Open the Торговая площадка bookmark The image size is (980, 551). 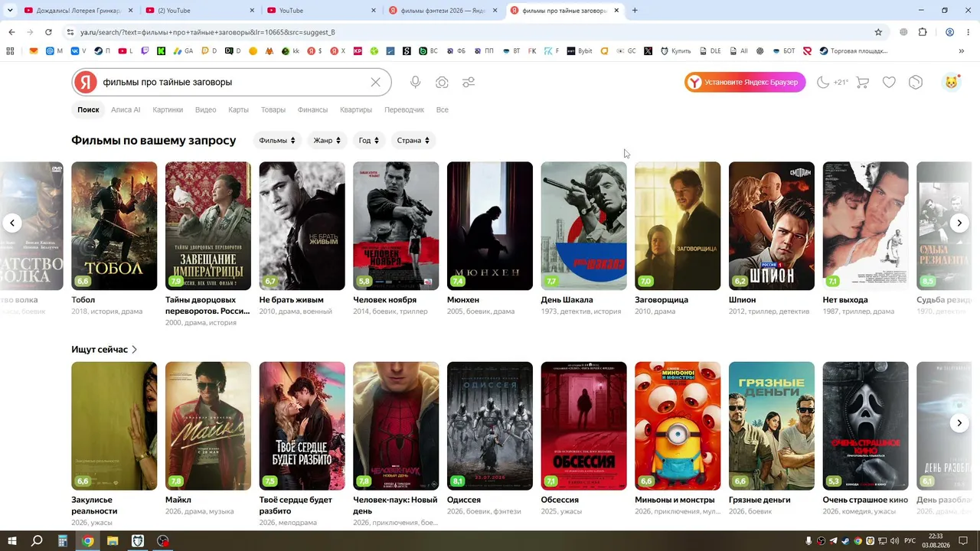click(854, 51)
